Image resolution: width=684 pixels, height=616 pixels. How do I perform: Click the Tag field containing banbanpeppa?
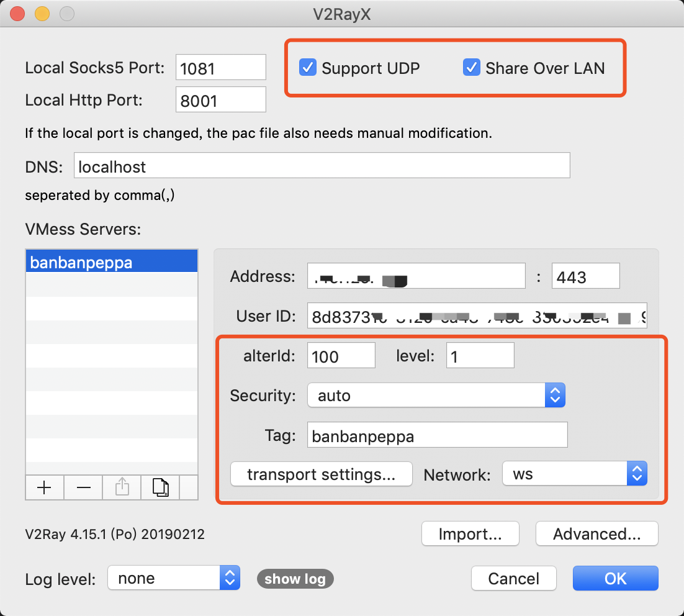pyautogui.click(x=438, y=435)
